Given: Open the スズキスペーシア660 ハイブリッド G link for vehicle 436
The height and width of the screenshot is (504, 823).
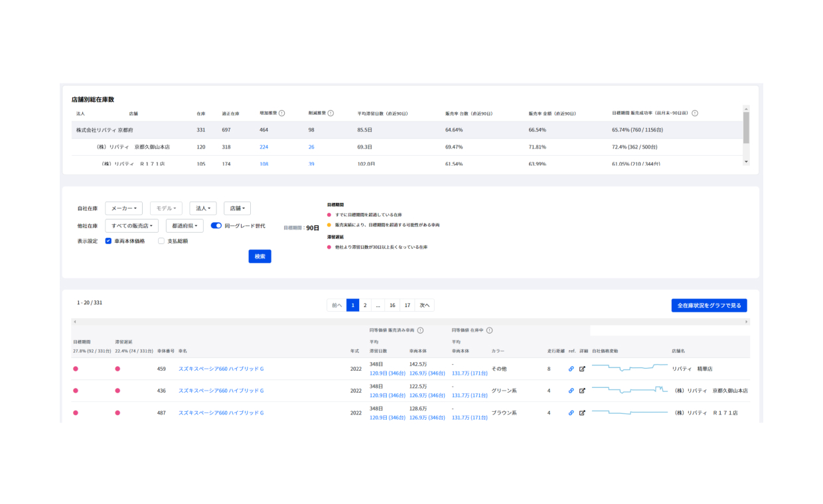Looking at the screenshot, I should [x=221, y=391].
